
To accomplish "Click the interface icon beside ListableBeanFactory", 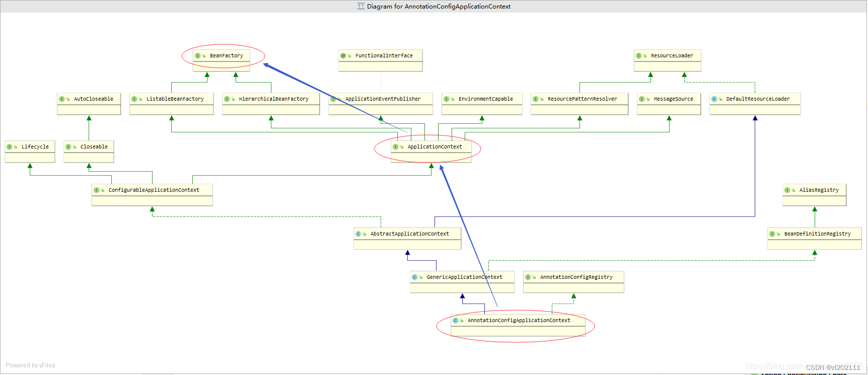I will coord(134,99).
